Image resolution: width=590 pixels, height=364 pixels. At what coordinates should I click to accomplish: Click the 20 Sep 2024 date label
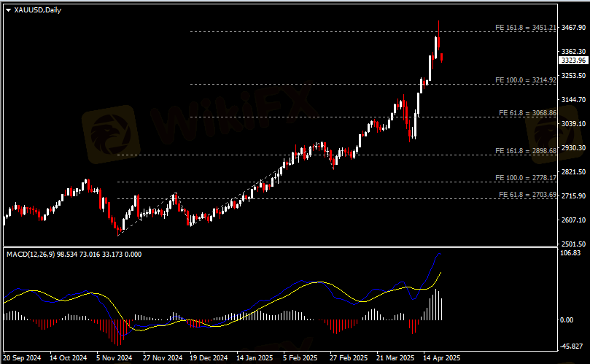point(22,358)
